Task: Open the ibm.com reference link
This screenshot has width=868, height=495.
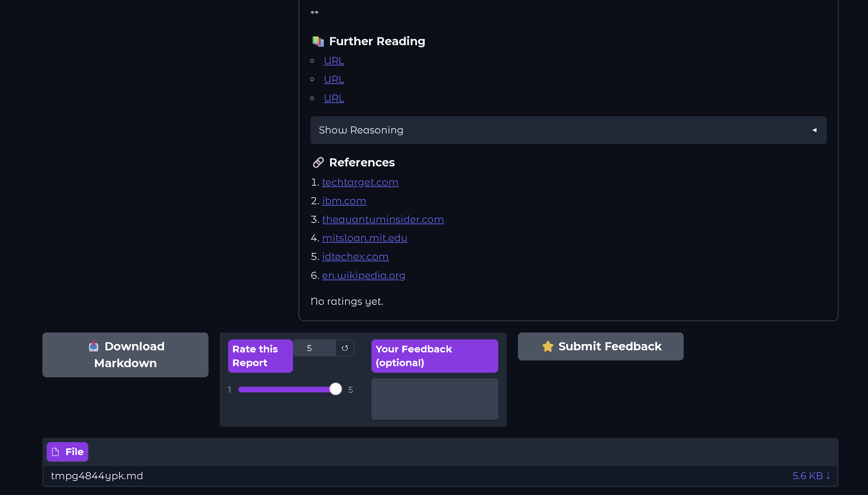Action: tap(344, 201)
